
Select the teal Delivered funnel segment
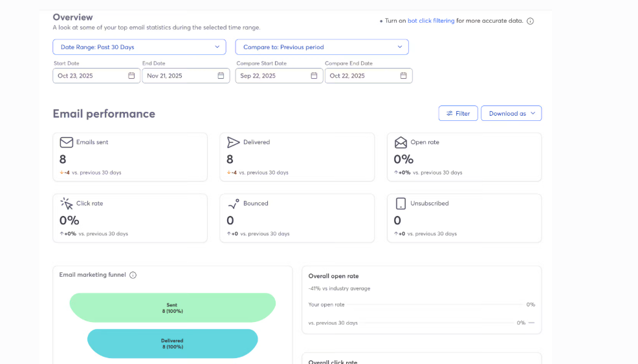pyautogui.click(x=173, y=344)
